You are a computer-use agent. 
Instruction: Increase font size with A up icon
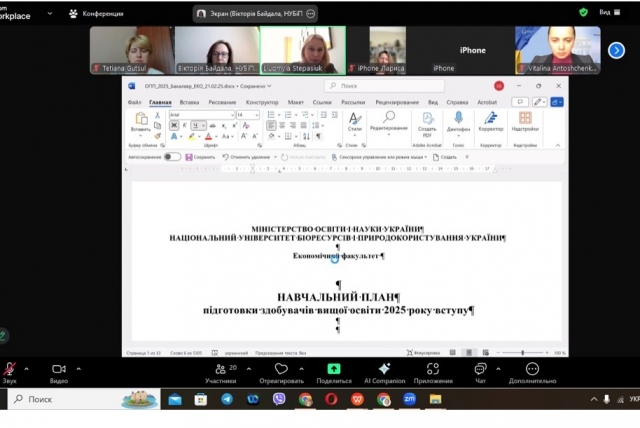pyautogui.click(x=244, y=136)
